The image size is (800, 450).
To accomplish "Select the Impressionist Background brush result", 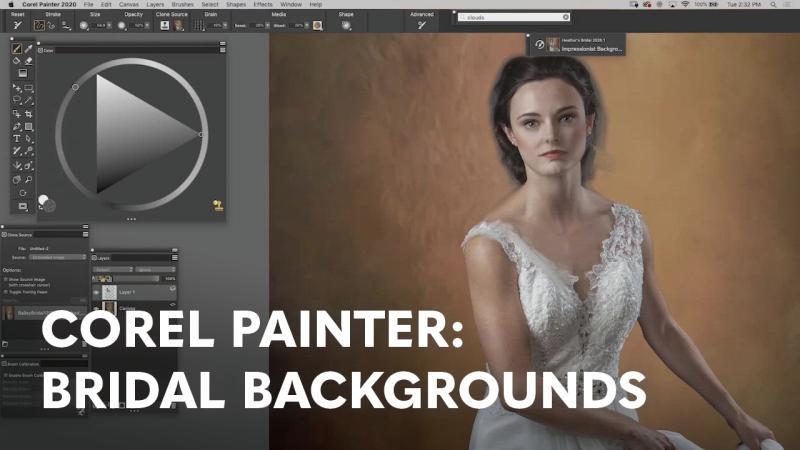I will coord(585,48).
